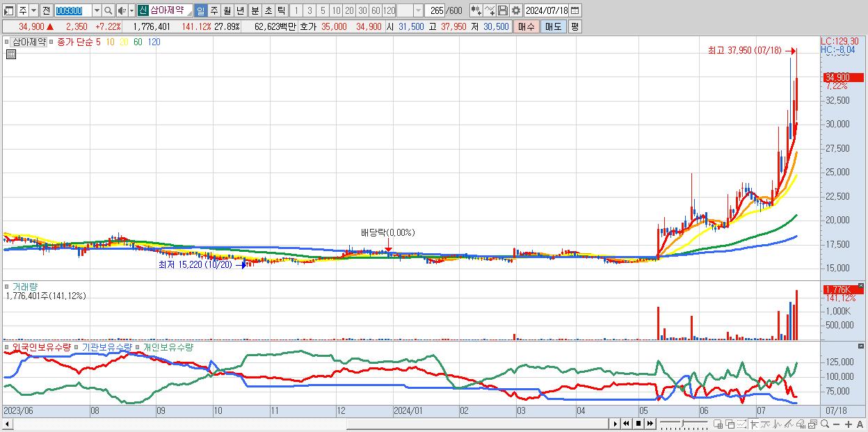Select the 60 interval tab
This screenshot has height=432, width=868.
(376, 10)
